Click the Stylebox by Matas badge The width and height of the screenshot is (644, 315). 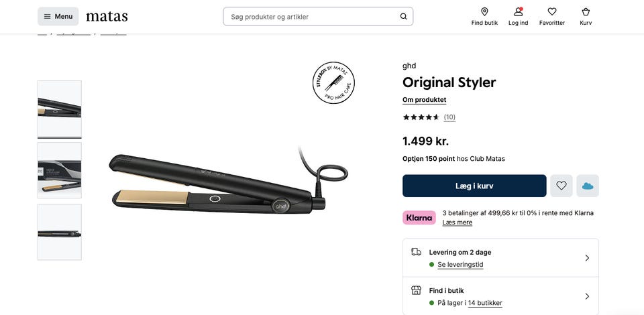pos(333,83)
